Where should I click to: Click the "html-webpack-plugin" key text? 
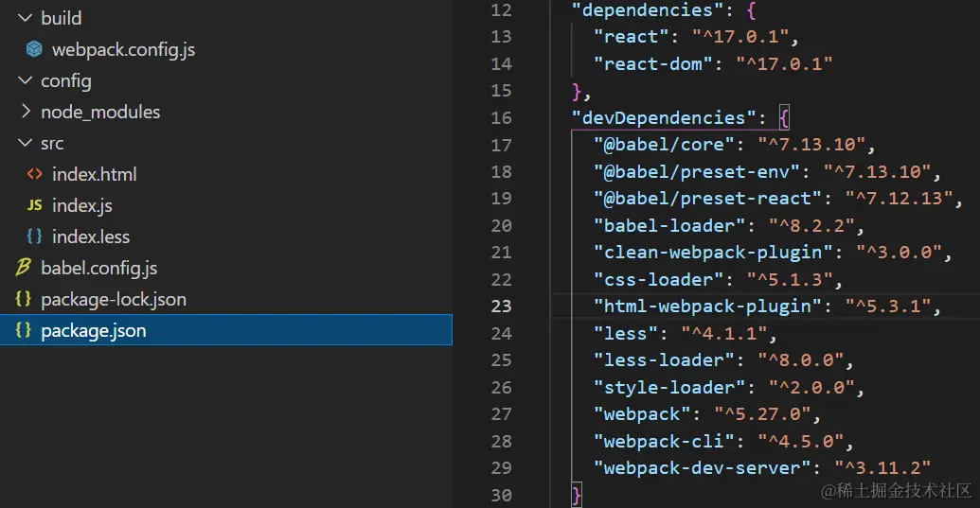708,307
